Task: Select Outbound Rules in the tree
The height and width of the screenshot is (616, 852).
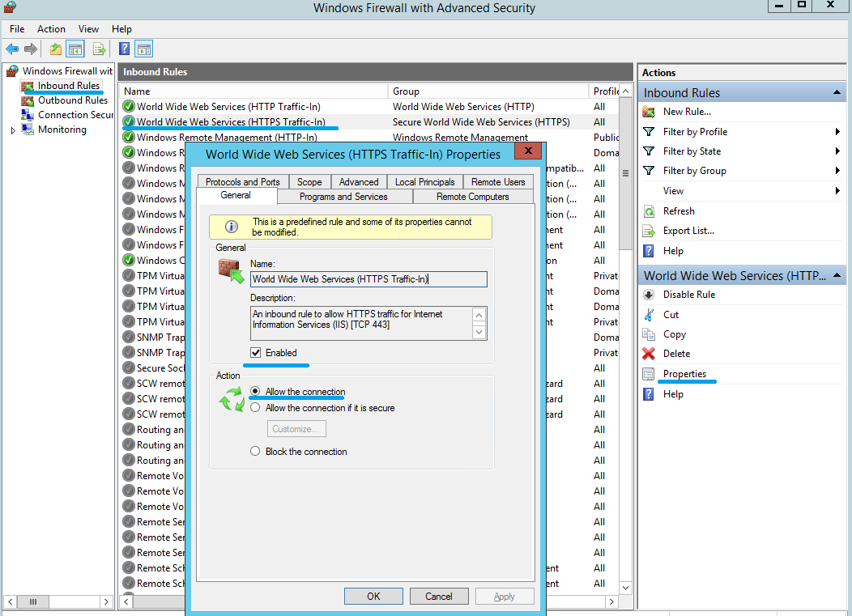Action: coord(73,100)
